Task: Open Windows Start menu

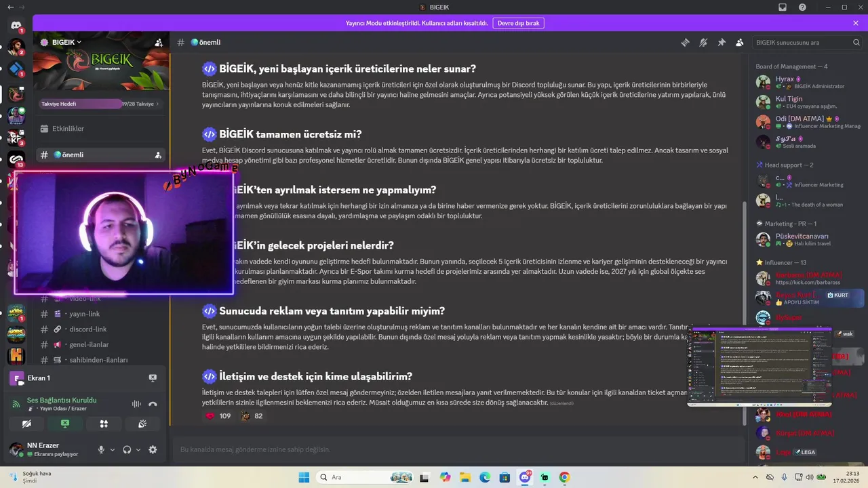Action: [304, 477]
